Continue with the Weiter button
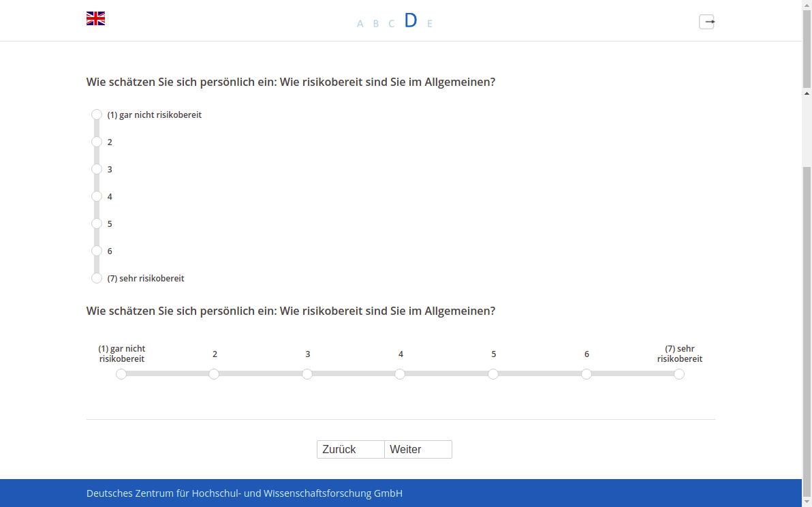The image size is (812, 507). click(x=418, y=450)
